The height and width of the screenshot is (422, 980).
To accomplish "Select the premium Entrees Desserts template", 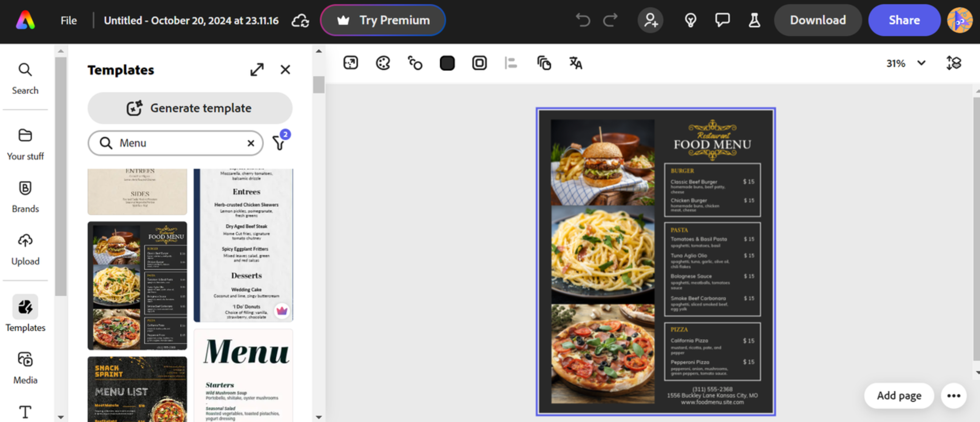I will pyautogui.click(x=243, y=245).
